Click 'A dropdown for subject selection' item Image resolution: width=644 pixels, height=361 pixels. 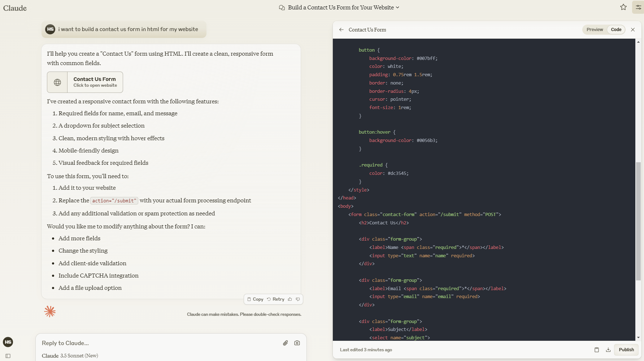coord(101,126)
